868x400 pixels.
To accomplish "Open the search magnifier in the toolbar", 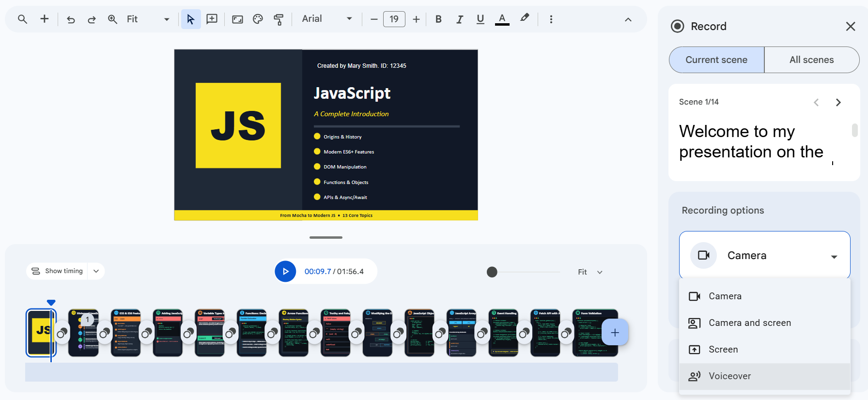I will (x=22, y=19).
